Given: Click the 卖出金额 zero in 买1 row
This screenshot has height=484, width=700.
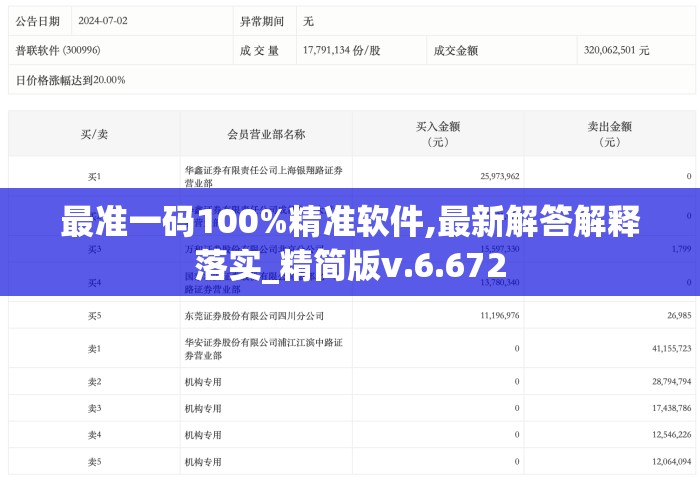Looking at the screenshot, I should tap(689, 176).
